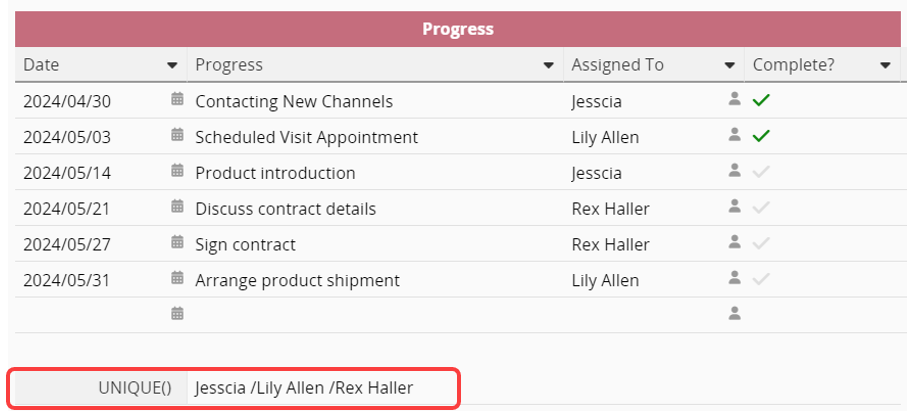Viewport: 914px width, 416px height.
Task: Open the Progress column filter dropdown
Action: pos(548,65)
